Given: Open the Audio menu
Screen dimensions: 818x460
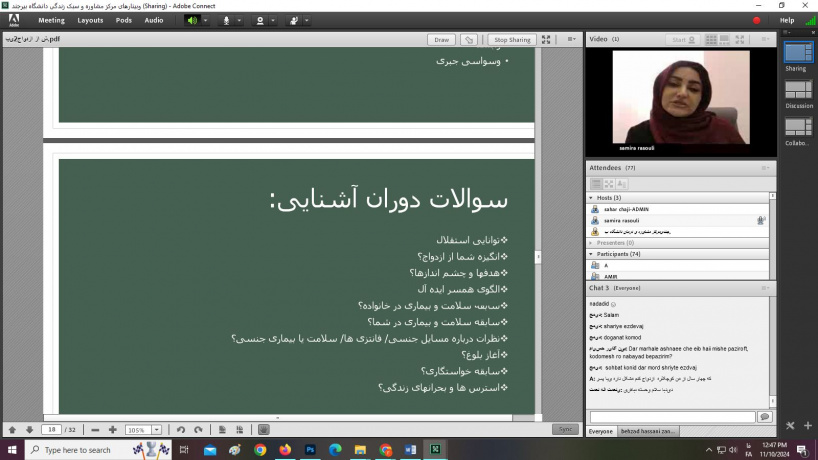Looking at the screenshot, I should [154, 20].
